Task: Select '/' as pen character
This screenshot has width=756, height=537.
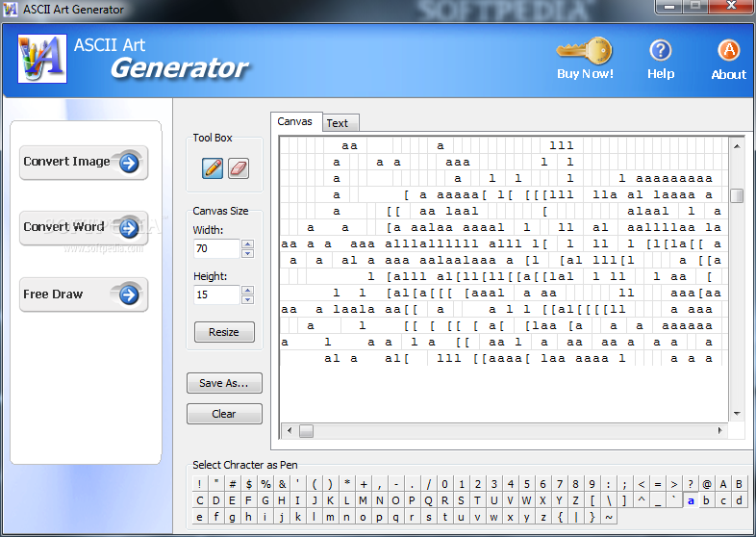Action: pyautogui.click(x=429, y=484)
